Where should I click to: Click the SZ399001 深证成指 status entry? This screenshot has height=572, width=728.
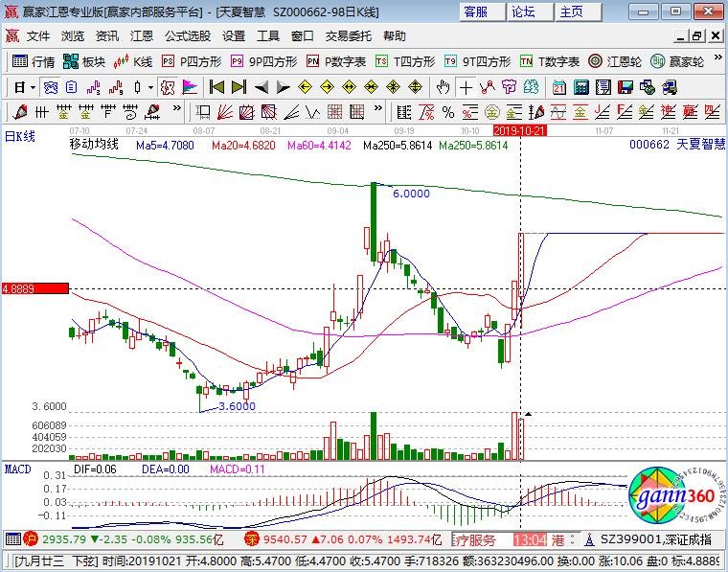[x=655, y=539]
